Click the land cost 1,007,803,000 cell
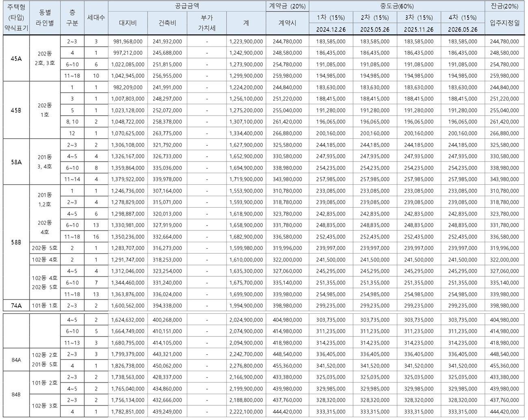The height and width of the screenshot is (420, 528). (x=128, y=99)
